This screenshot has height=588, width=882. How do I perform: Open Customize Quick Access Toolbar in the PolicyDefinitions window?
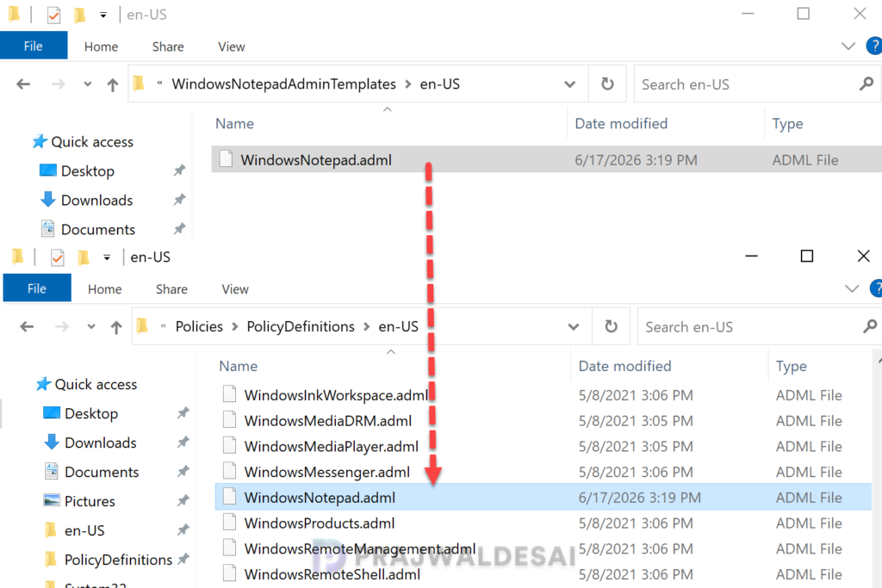tap(107, 257)
